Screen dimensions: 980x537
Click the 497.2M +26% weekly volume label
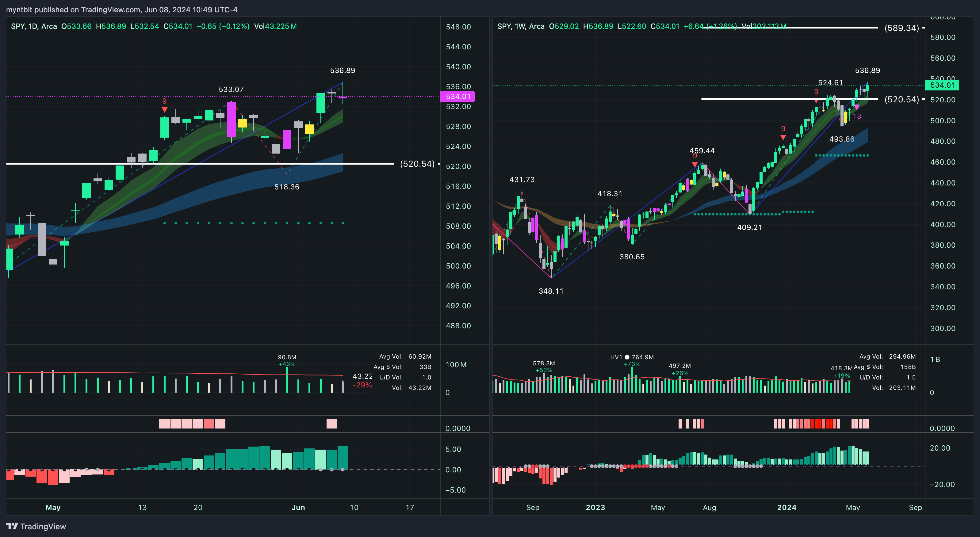tap(679, 369)
